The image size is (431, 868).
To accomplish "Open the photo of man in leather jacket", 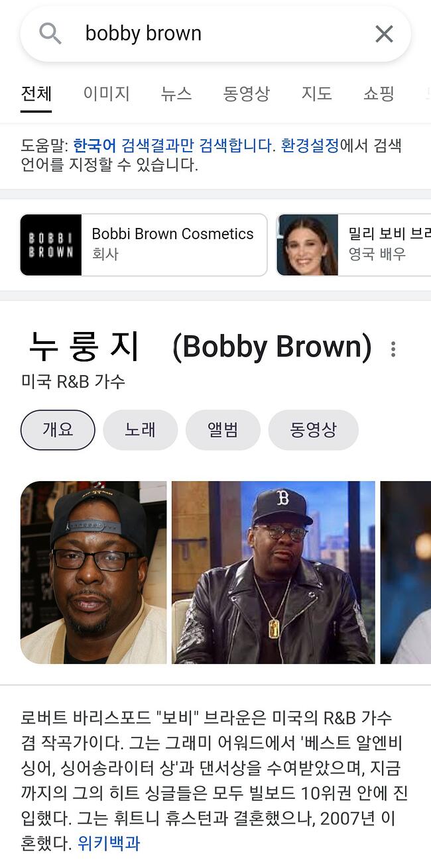I will point(273,572).
